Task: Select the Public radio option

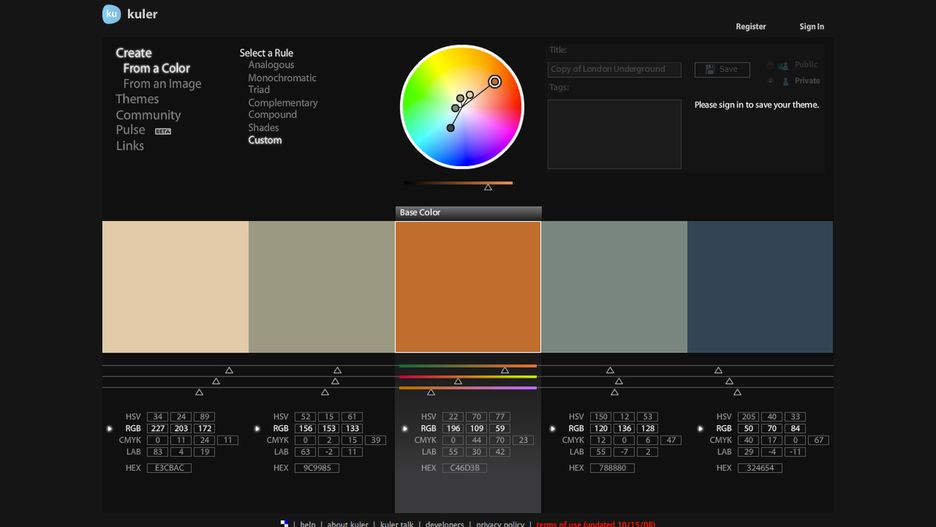Action: (771, 65)
